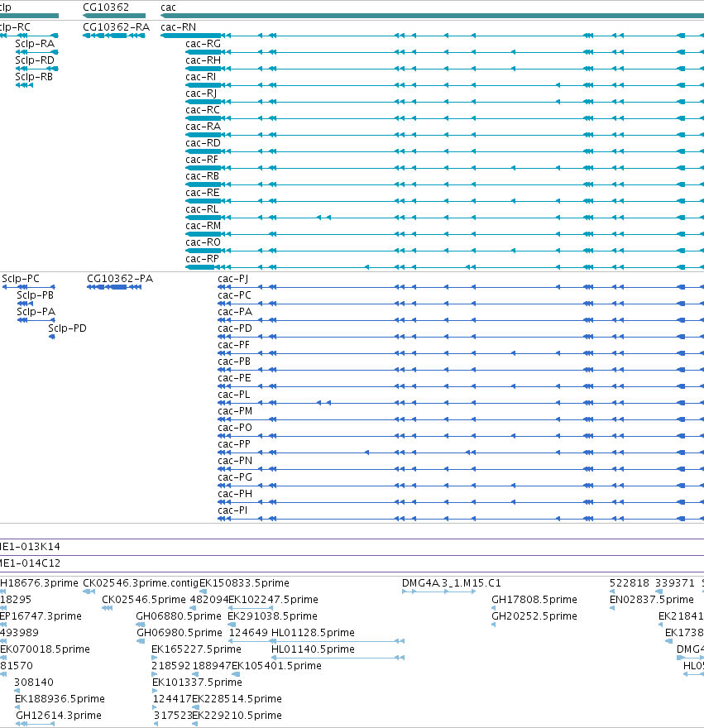The width and height of the screenshot is (704, 728).
Task: Select EST HL01128.5prime
Action: 313,632
